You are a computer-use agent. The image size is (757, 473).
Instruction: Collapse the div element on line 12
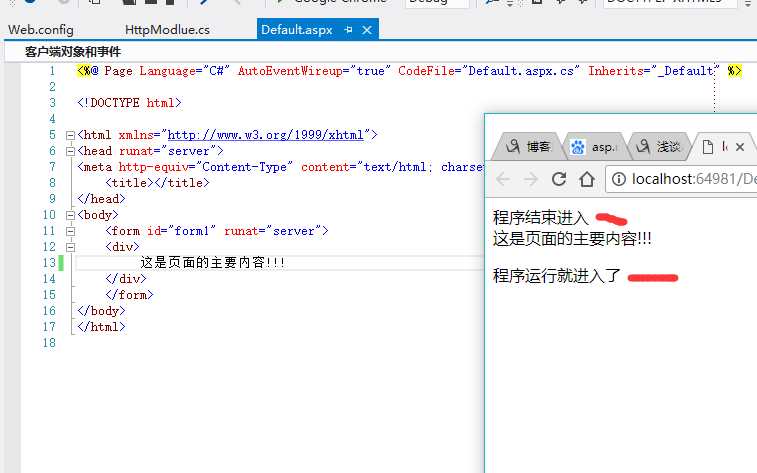[70, 247]
